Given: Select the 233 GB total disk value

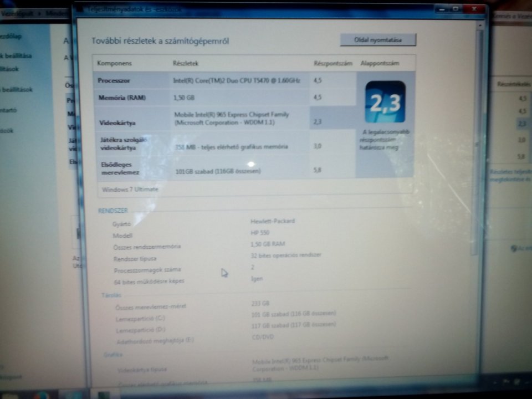Looking at the screenshot, I should tap(260, 303).
